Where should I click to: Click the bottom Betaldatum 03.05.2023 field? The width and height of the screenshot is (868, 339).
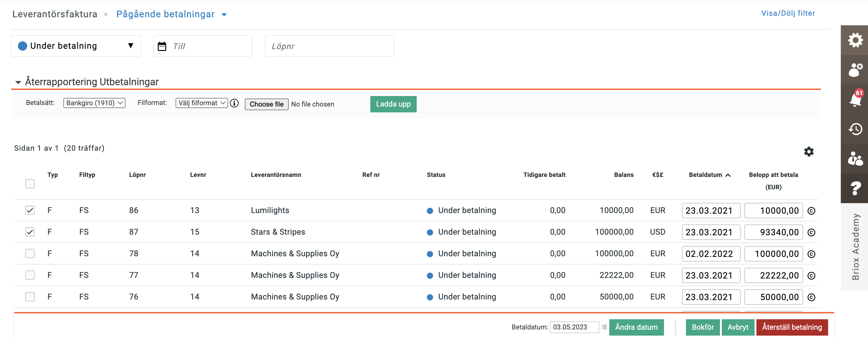574,327
